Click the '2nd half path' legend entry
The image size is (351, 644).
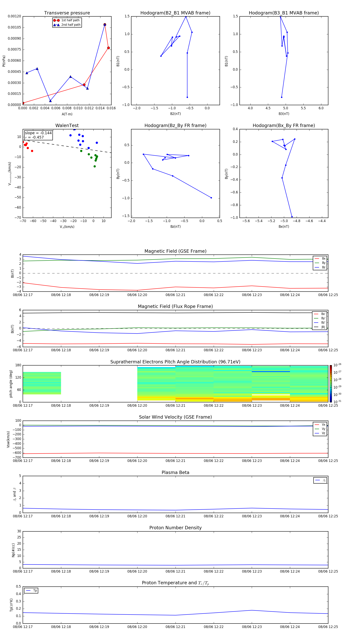pyautogui.click(x=67, y=25)
